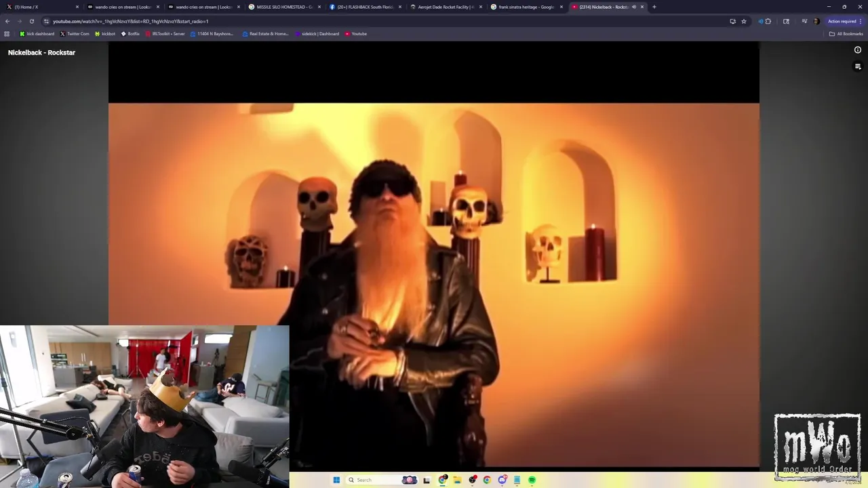Go back to the previous page

point(7,21)
